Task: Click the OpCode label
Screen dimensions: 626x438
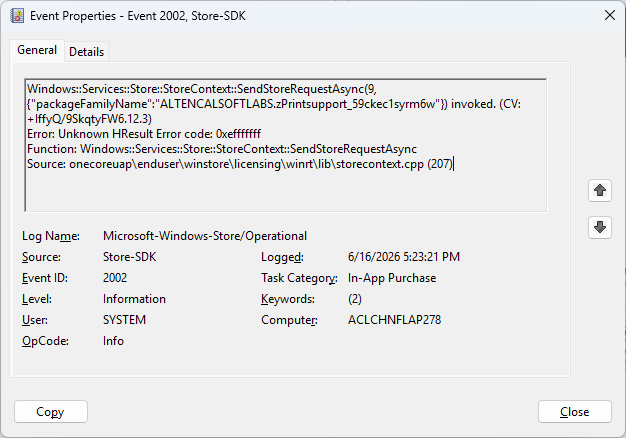Action: [x=45, y=341]
